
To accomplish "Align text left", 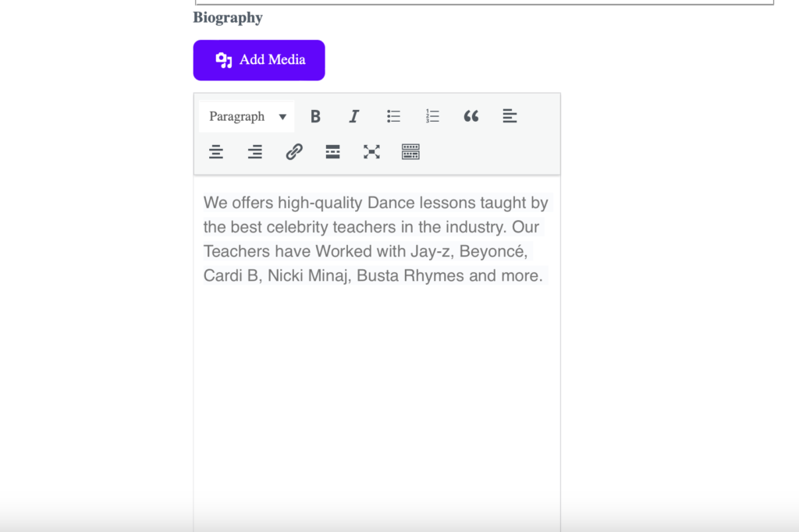I will click(510, 117).
